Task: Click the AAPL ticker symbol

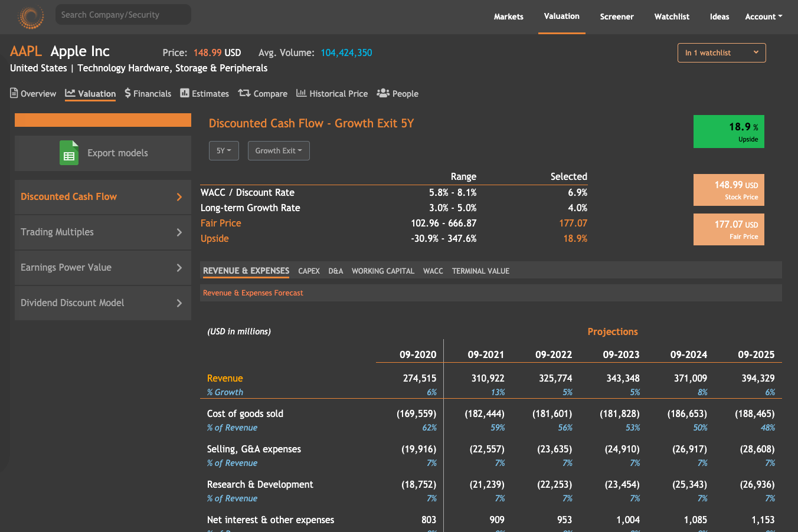Action: (x=26, y=51)
